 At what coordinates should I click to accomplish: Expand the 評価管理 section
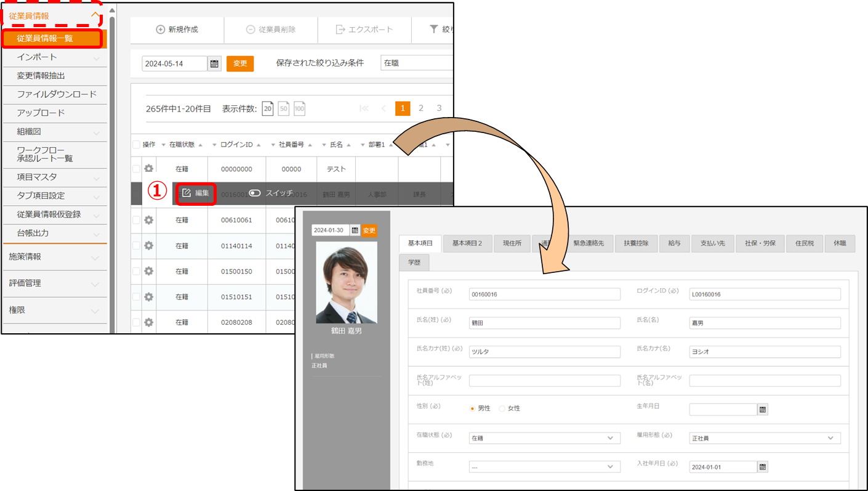(x=95, y=284)
